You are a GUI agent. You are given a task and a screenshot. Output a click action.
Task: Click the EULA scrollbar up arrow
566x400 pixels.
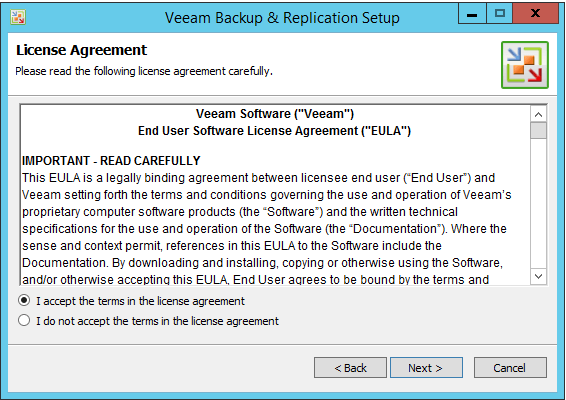(538, 115)
